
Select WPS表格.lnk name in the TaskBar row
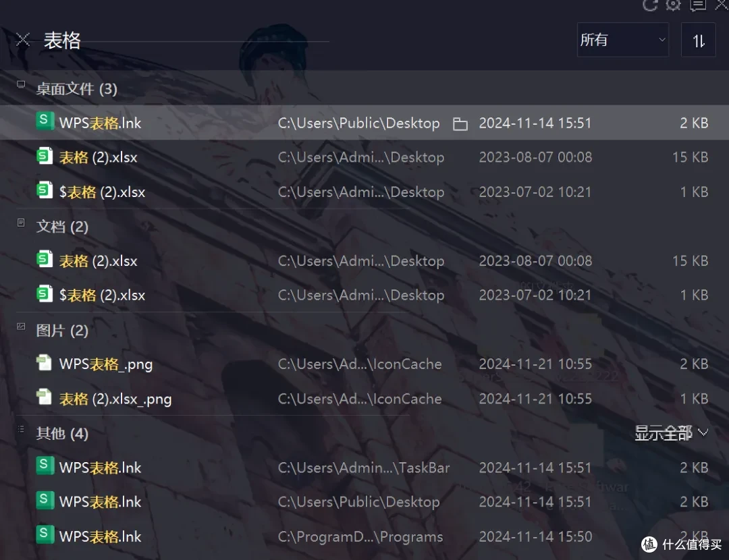click(100, 468)
